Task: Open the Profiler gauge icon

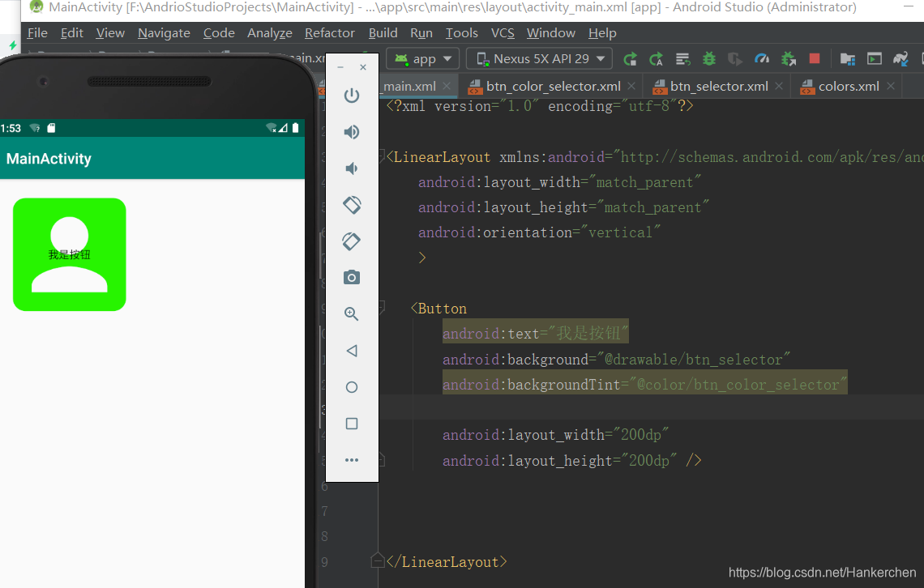Action: click(761, 59)
